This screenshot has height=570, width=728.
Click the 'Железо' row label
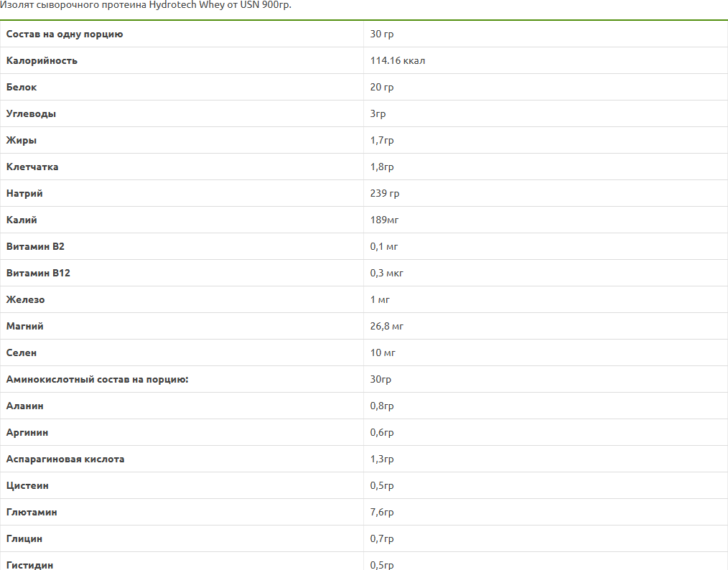click(26, 300)
